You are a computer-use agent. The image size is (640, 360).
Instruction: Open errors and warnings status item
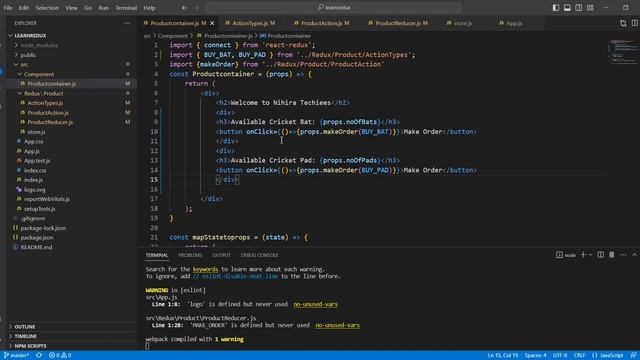click(x=60, y=356)
